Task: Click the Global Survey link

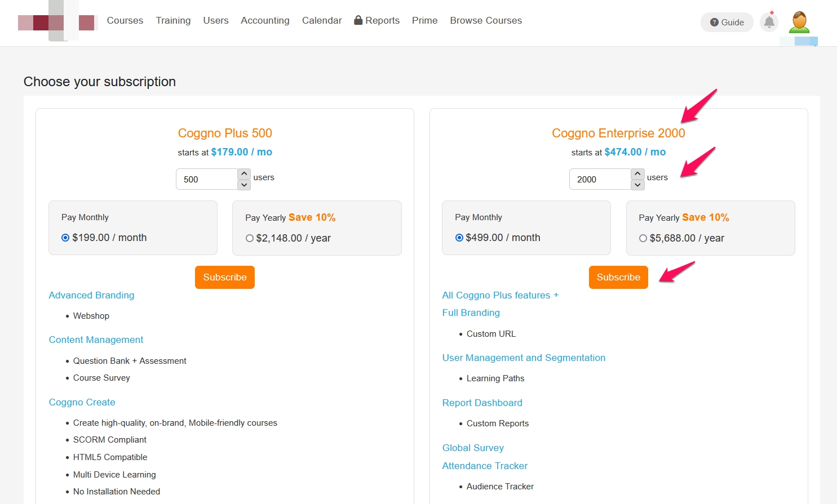Action: click(x=473, y=448)
